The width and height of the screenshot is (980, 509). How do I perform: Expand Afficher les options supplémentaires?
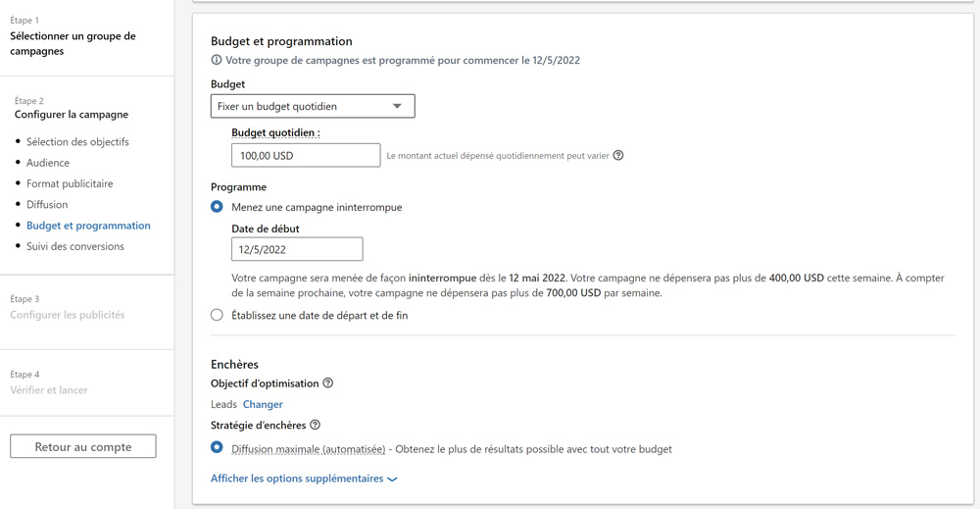(x=297, y=479)
